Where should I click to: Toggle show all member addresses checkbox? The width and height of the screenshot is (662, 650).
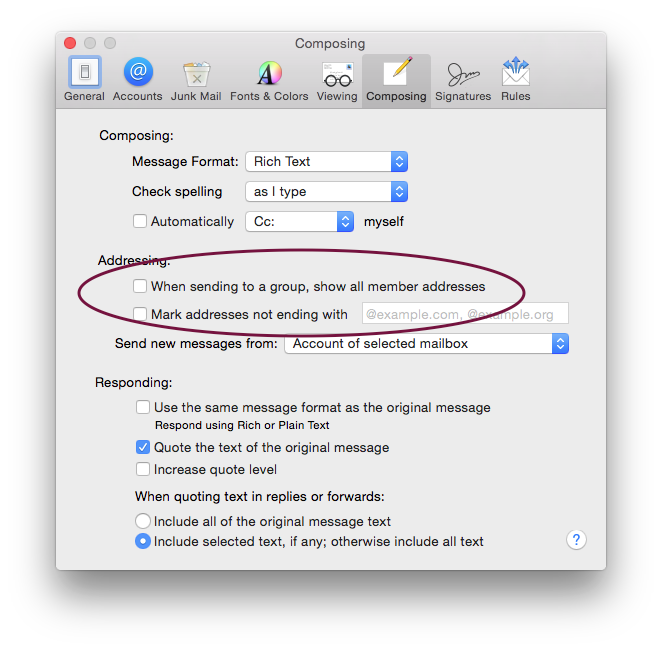point(140,286)
